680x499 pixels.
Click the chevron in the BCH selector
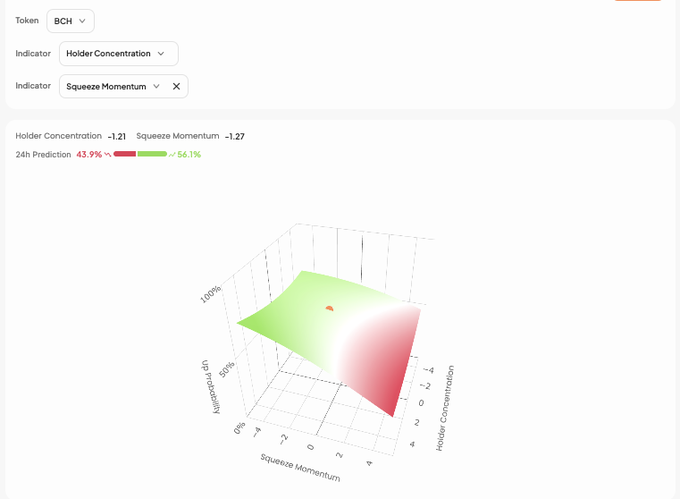point(82,21)
